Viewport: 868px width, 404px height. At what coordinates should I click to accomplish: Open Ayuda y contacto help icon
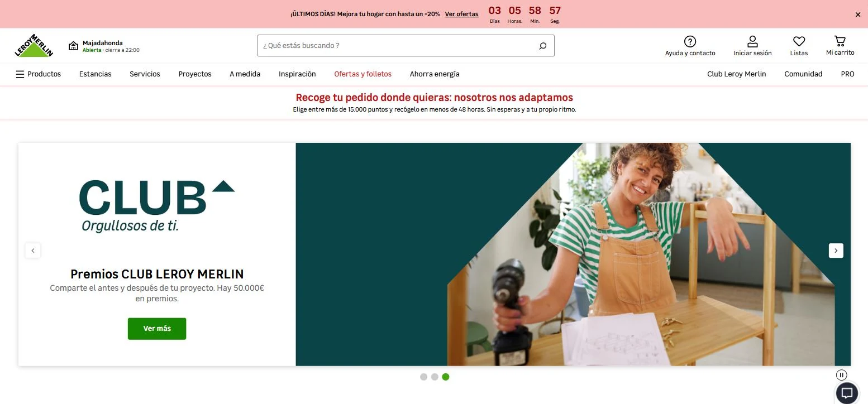(x=690, y=42)
